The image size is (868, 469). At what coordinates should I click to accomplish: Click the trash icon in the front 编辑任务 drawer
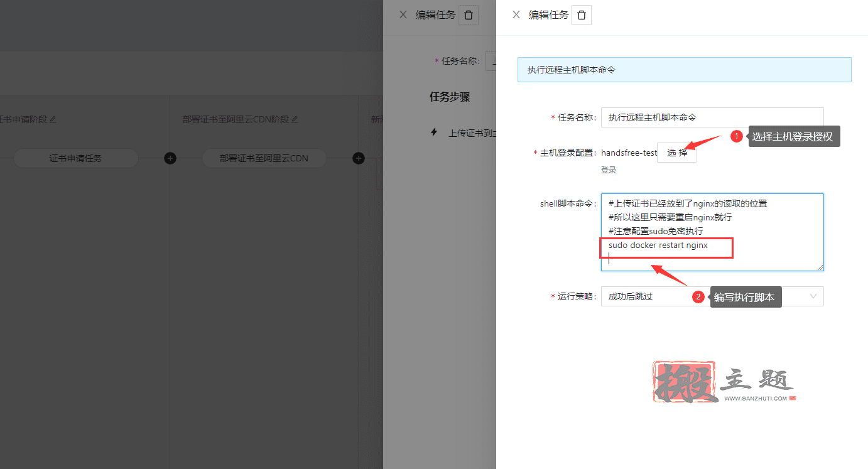pos(582,15)
